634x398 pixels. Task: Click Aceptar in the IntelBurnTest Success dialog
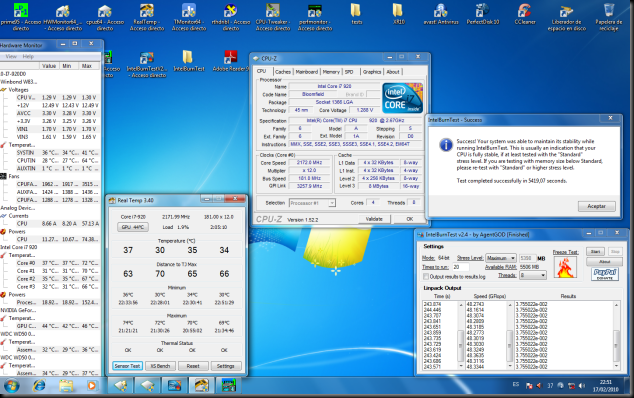point(596,206)
